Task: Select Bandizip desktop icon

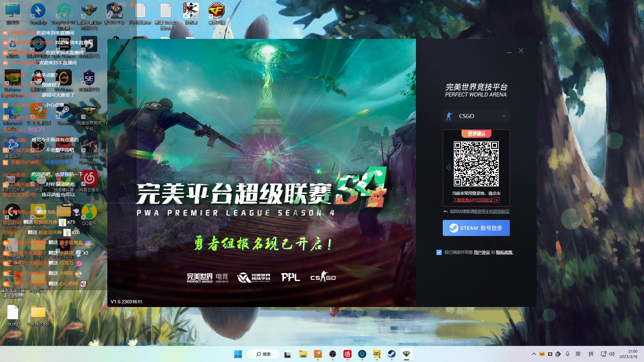Action: [38, 14]
